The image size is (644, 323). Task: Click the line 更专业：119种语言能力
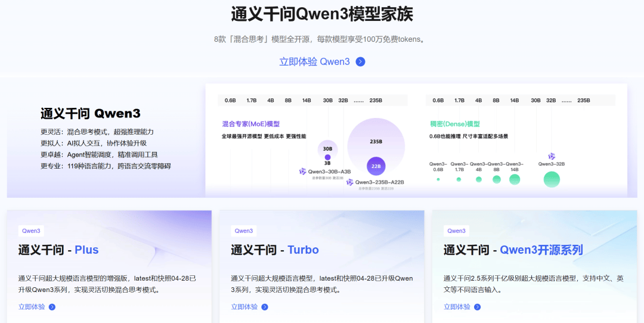(106, 166)
